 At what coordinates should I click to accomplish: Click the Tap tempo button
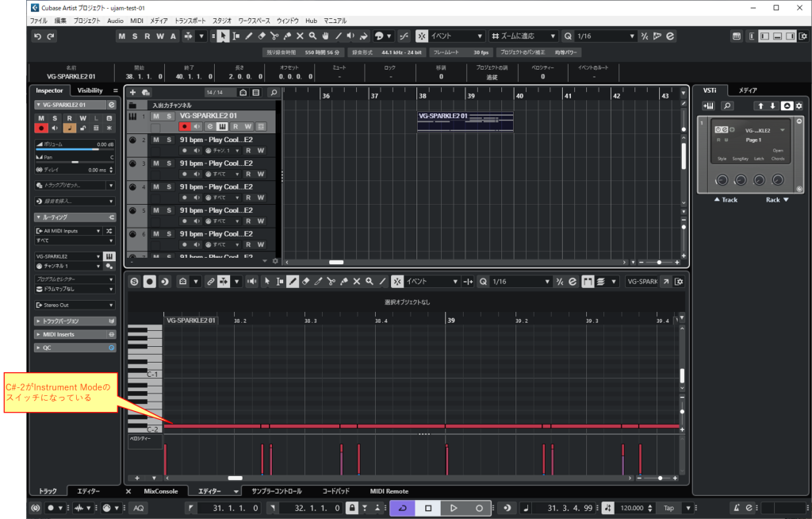click(x=668, y=508)
